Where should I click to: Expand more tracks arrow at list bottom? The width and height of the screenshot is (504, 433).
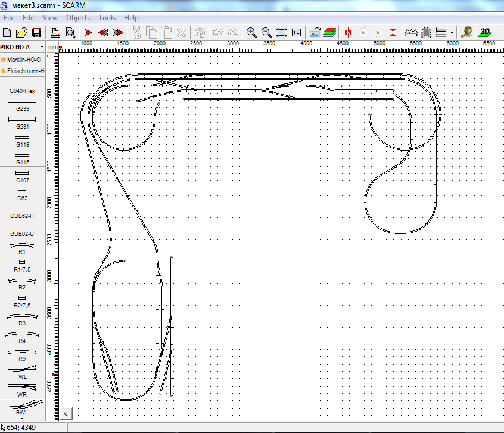click(x=22, y=418)
